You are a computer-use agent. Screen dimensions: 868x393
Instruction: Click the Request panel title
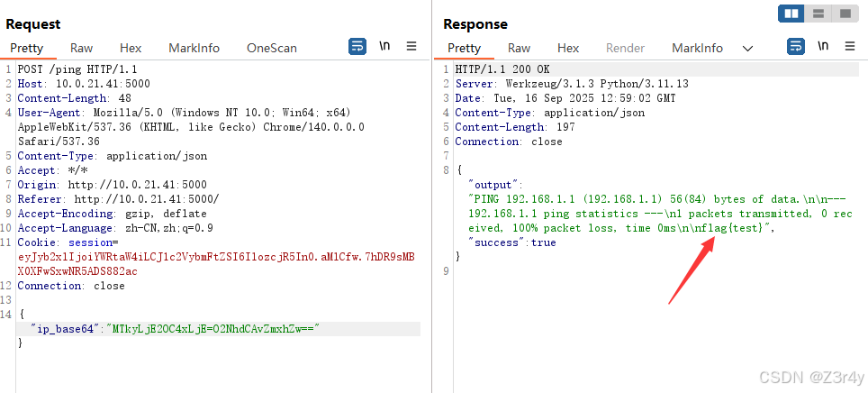[x=33, y=24]
